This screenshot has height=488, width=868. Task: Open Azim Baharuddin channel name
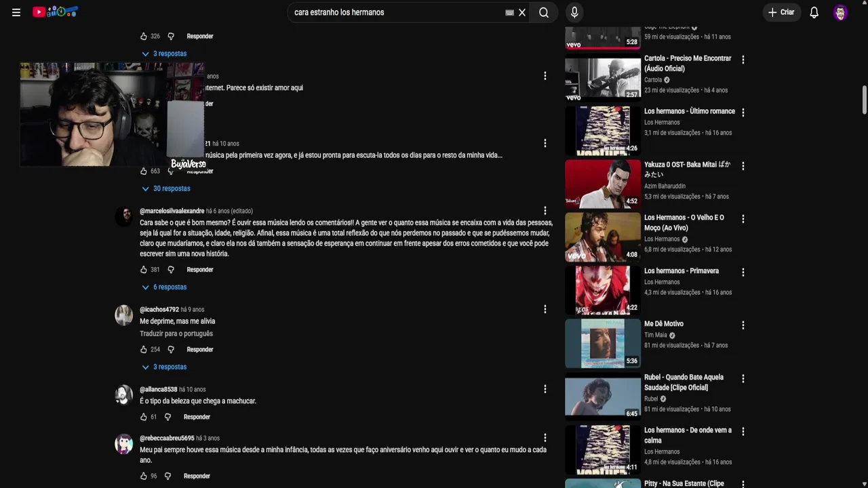pyautogui.click(x=665, y=186)
